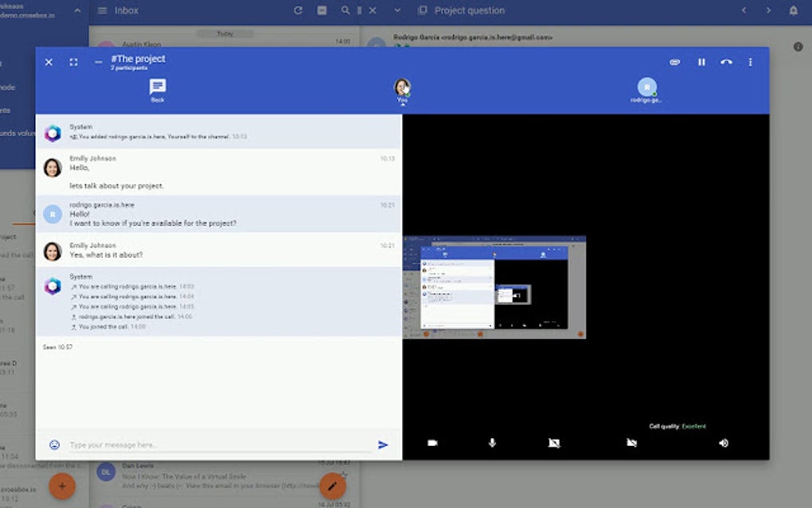Hang up the ongoing call
The image size is (812, 508).
pyautogui.click(x=726, y=61)
